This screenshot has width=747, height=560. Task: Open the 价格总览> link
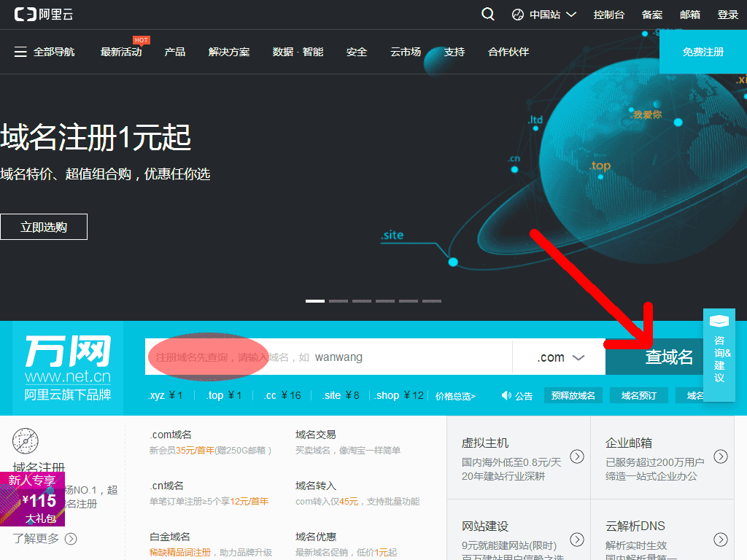point(455,396)
